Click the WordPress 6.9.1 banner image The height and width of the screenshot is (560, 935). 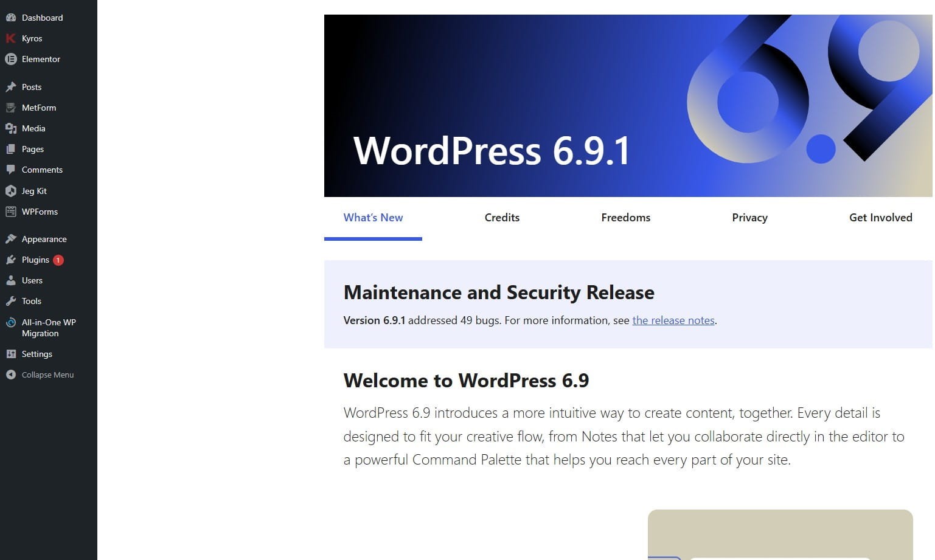(628, 106)
